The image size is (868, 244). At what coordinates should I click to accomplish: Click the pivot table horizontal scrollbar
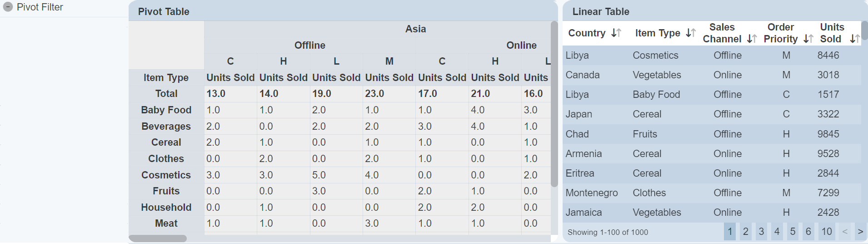click(158, 239)
